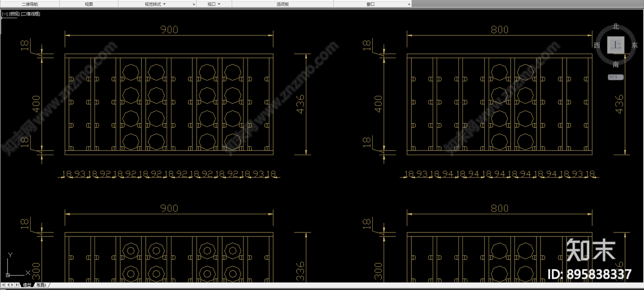
Task: Open the 选项板 ribbon panel
Action: (x=283, y=4)
